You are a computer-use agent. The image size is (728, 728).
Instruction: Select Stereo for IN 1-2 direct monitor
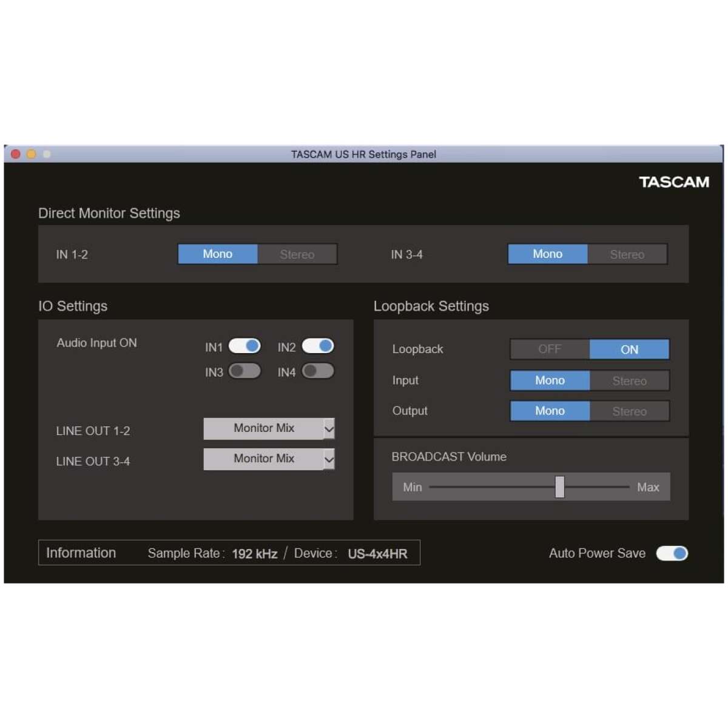pos(297,254)
